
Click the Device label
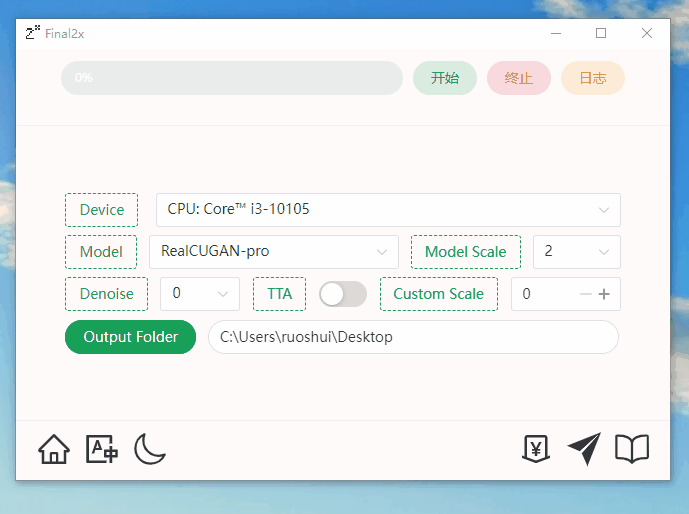pyautogui.click(x=102, y=210)
